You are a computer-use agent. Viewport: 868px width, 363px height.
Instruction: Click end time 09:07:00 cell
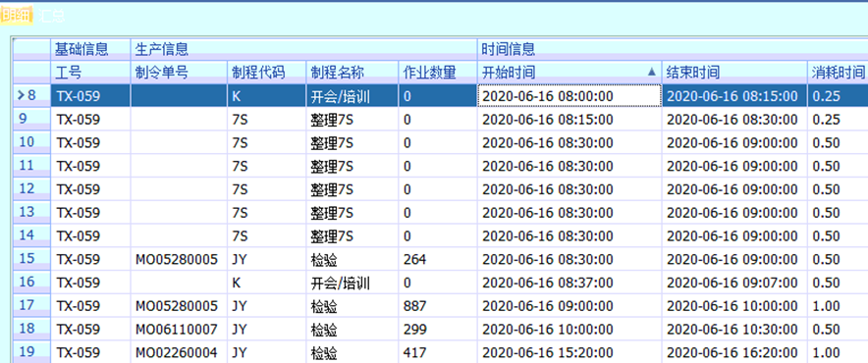(734, 283)
